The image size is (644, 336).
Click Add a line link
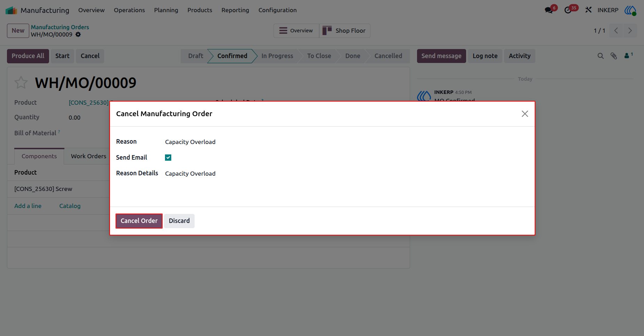(28, 206)
